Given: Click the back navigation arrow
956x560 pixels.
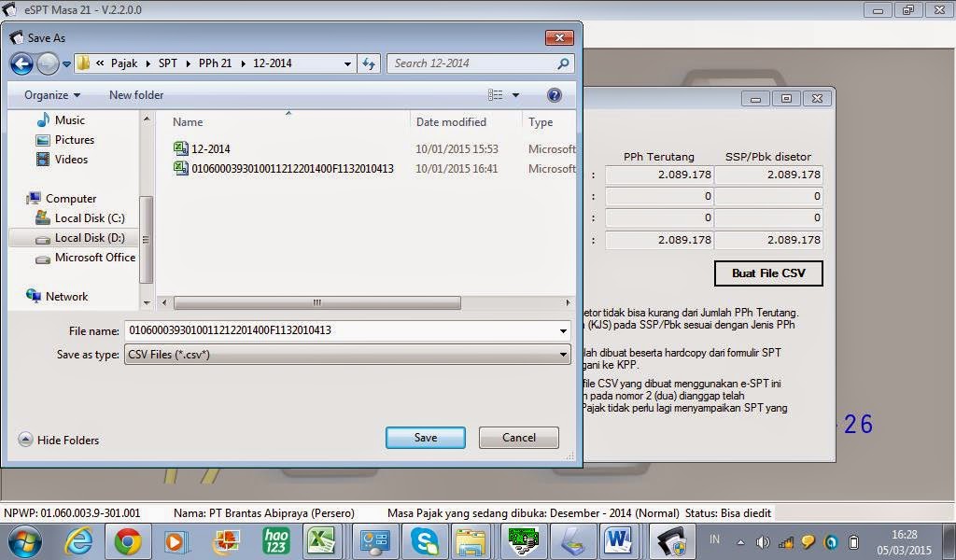Looking at the screenshot, I should click(21, 63).
